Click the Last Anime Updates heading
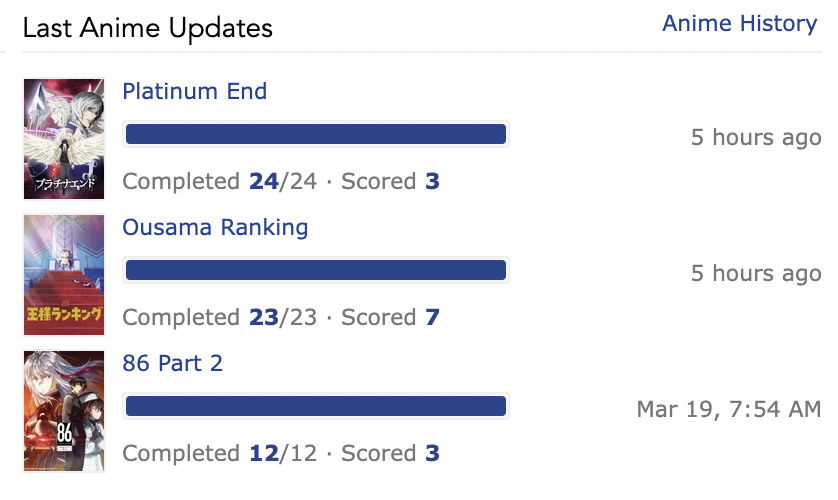Image resolution: width=838 pixels, height=500 pixels. click(148, 28)
